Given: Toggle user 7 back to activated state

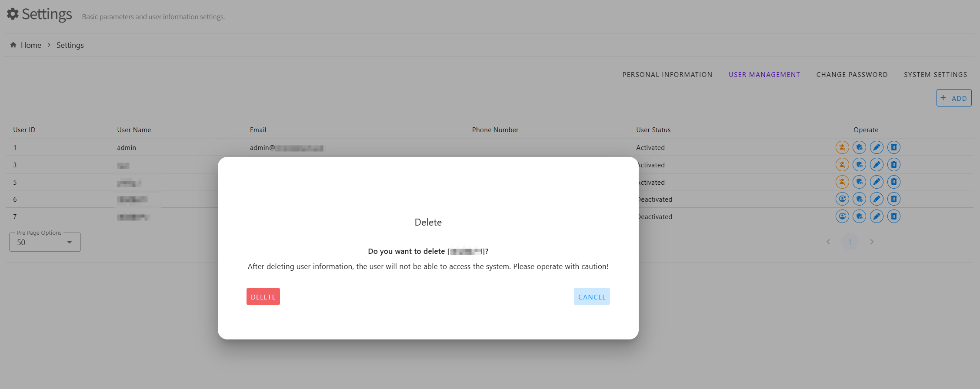Looking at the screenshot, I should tap(842, 216).
